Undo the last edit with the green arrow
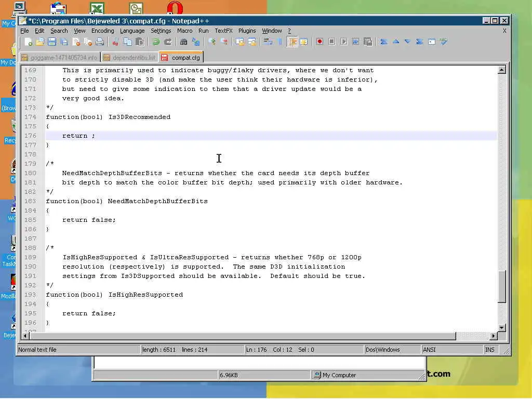532x399 pixels. tap(156, 42)
